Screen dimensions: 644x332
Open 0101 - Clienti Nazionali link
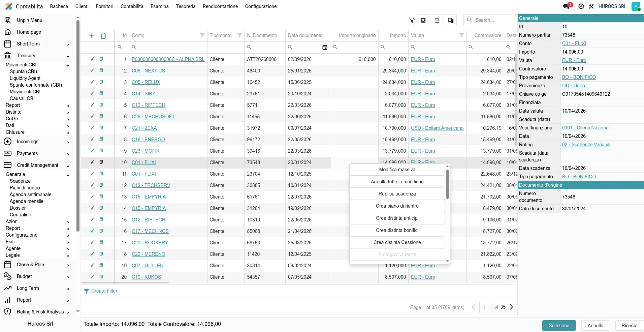(x=586, y=128)
